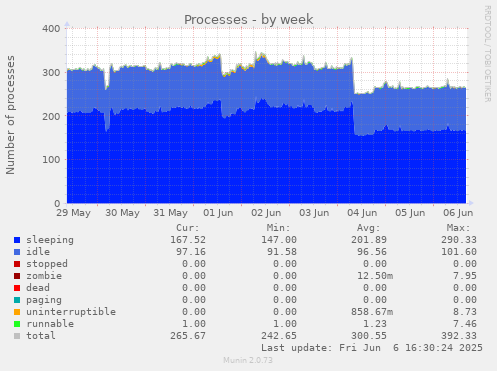Image resolution: width=497 pixels, height=371 pixels.
Task: Click total maximum value 392.33
Action: coord(459,336)
